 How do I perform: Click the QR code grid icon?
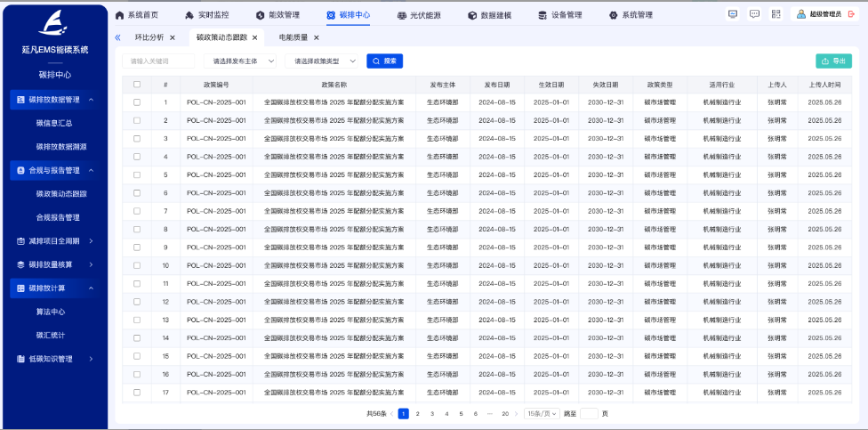tap(776, 14)
